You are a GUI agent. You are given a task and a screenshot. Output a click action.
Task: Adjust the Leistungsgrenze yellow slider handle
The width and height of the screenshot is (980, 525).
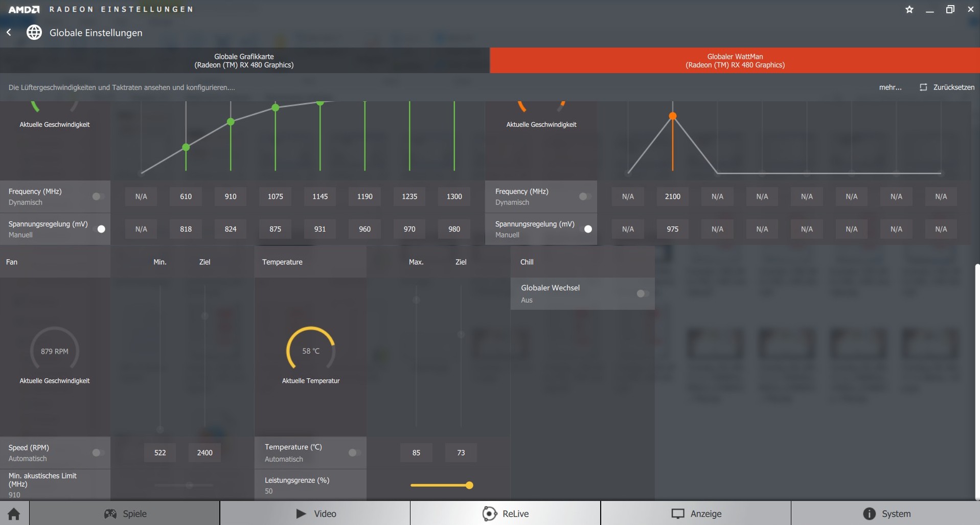point(469,485)
